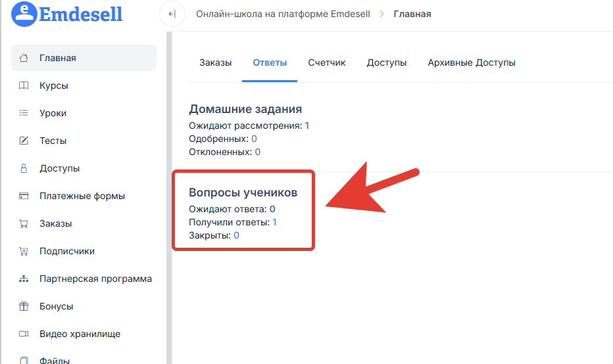Click the Получили ответы count link
Image resolution: width=613 pixels, height=364 pixels.
click(x=274, y=223)
